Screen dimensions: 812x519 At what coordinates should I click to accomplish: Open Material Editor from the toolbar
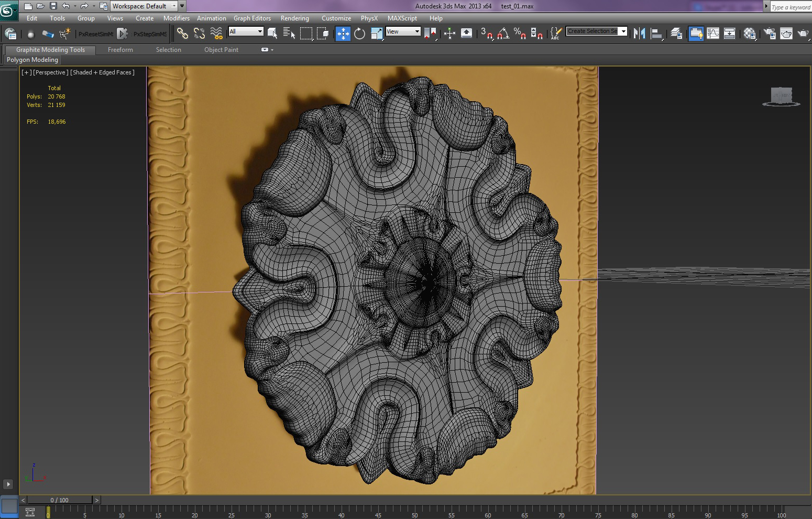coord(750,34)
